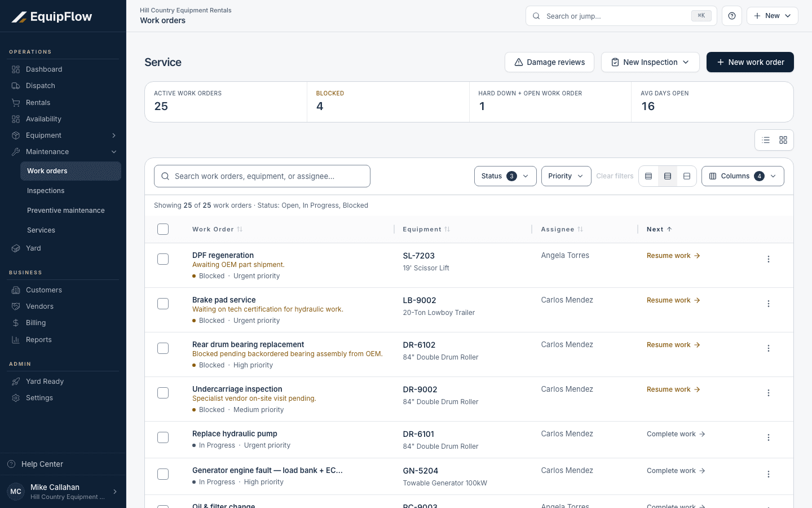Screen dimensions: 812x508
Task: Sort by Equipment column icon
Action: 447,229
